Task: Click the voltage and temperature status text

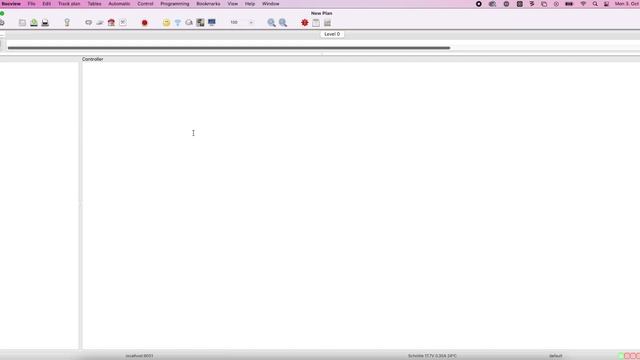Action: [432, 356]
